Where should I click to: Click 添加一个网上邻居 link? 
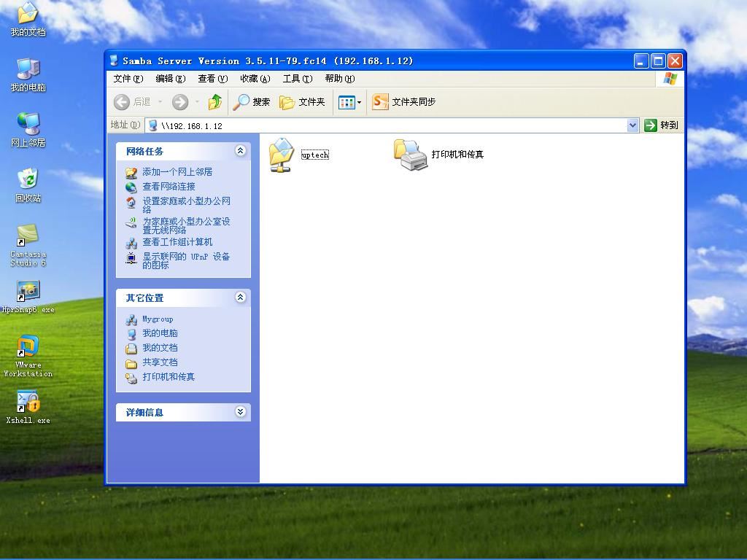(x=177, y=172)
